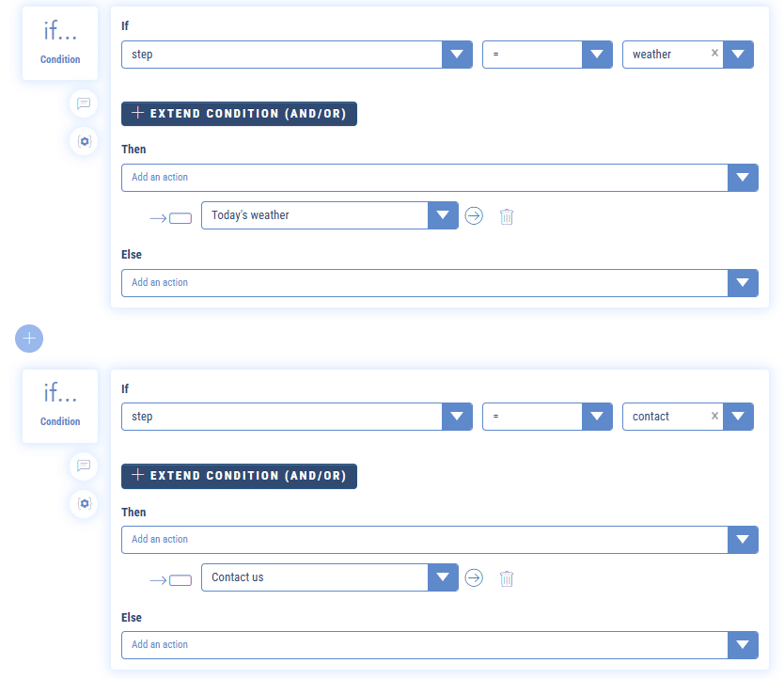Viewport: 784px width, 679px height.
Task: Delete the Contact us action
Action: pos(507,577)
